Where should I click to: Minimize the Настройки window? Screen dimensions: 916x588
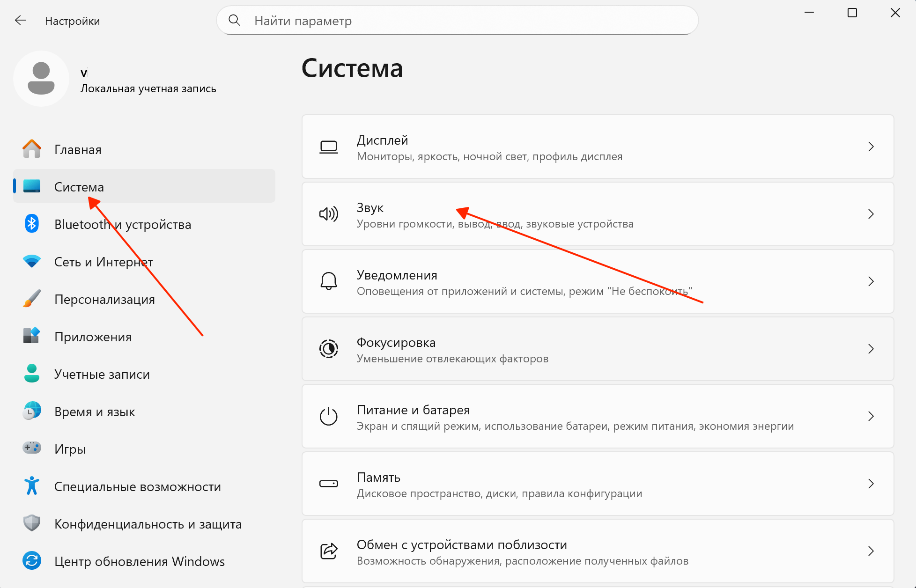[809, 13]
